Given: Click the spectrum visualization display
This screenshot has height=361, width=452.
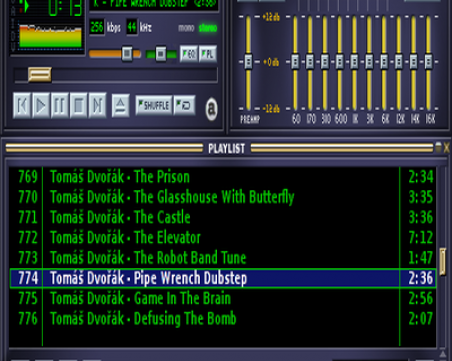Looking at the screenshot, I should tap(50, 37).
